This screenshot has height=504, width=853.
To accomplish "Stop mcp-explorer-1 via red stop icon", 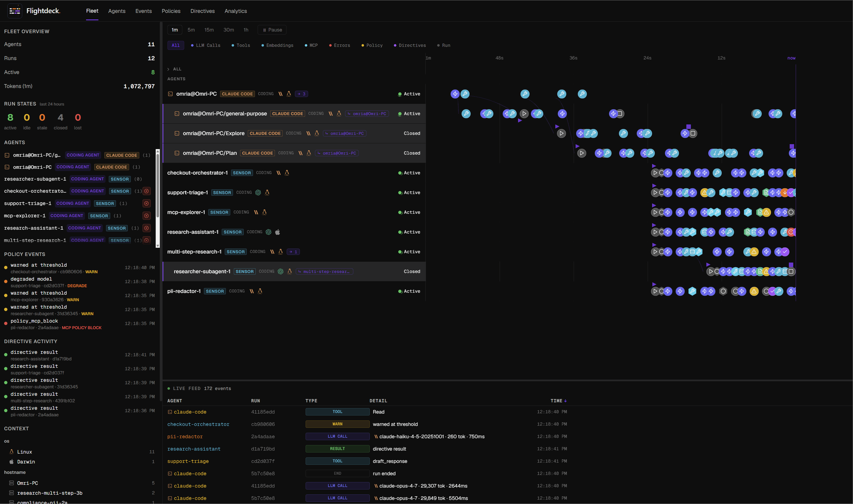I will click(x=146, y=216).
